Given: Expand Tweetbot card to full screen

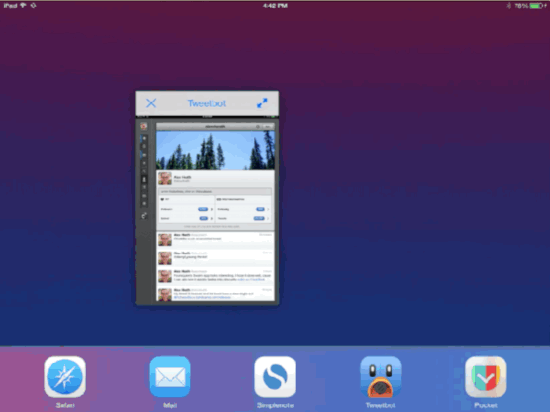Looking at the screenshot, I should 262,103.
